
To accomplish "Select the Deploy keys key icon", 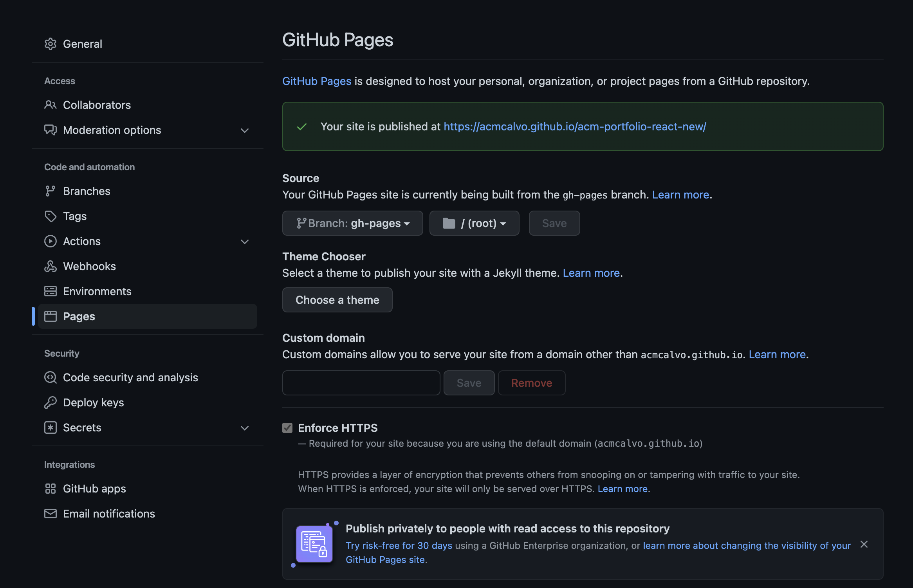I will pyautogui.click(x=51, y=402).
